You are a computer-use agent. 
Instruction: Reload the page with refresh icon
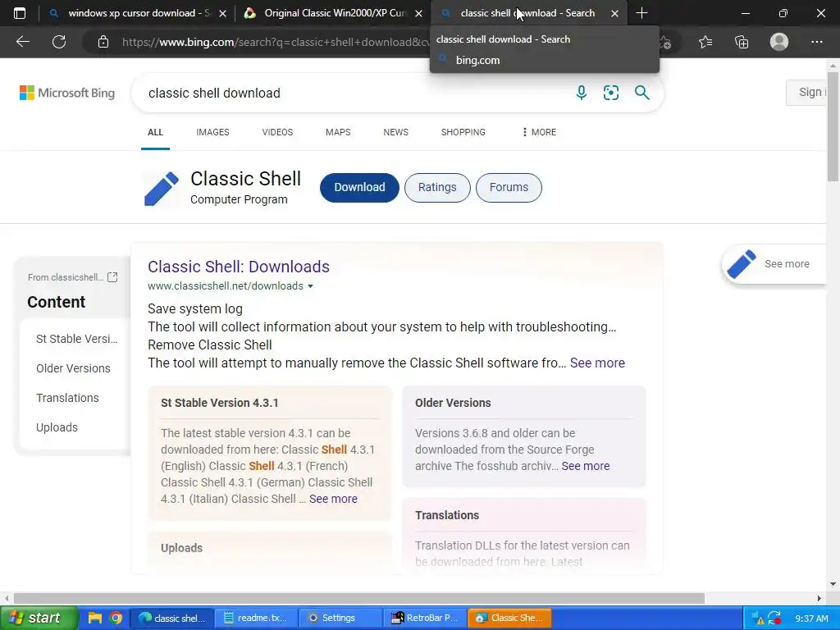[59, 42]
